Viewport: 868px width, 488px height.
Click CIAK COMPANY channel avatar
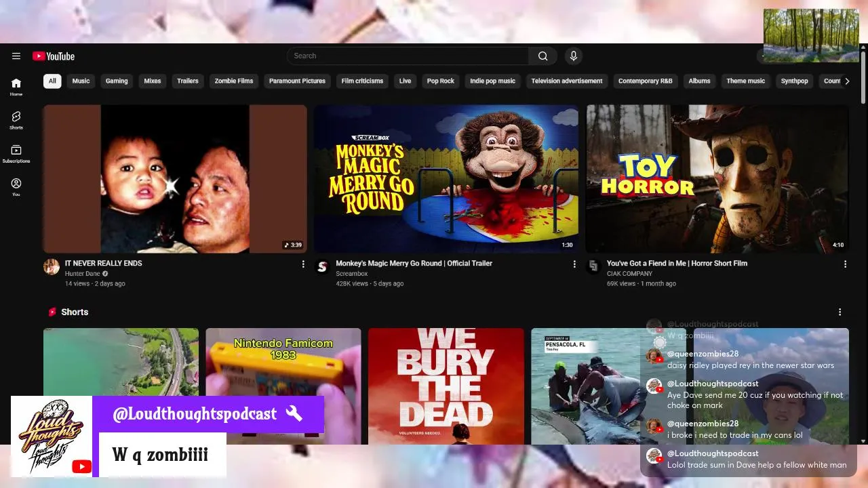(x=593, y=266)
